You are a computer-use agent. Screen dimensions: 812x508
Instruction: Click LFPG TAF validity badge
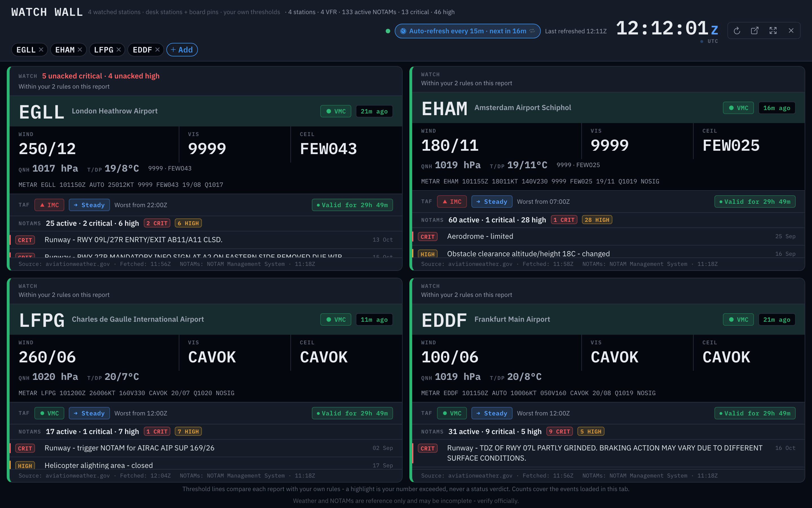pyautogui.click(x=352, y=413)
